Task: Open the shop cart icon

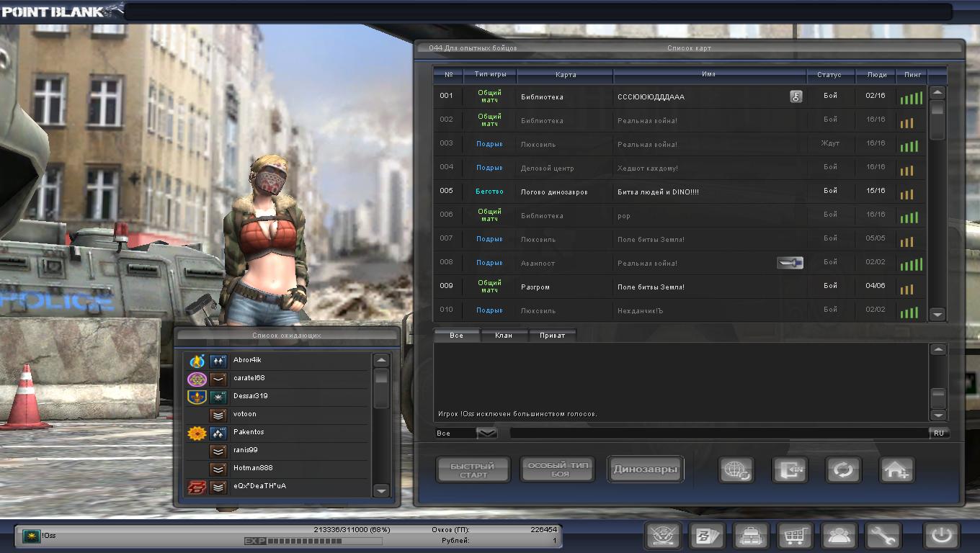Action: point(795,536)
